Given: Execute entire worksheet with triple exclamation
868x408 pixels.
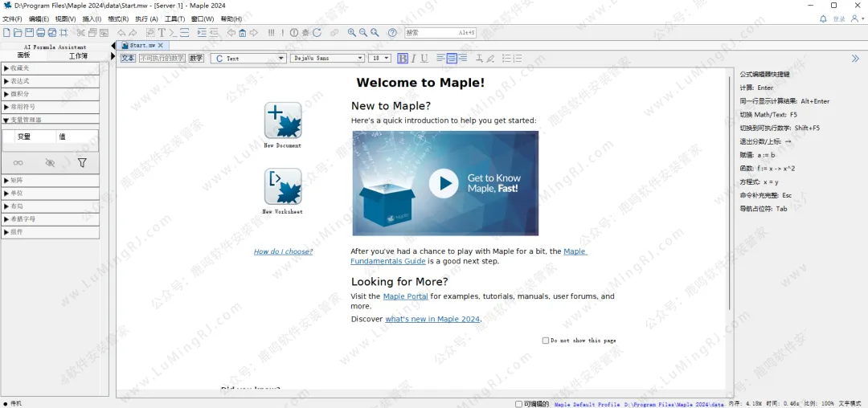Looking at the screenshot, I should (272, 33).
